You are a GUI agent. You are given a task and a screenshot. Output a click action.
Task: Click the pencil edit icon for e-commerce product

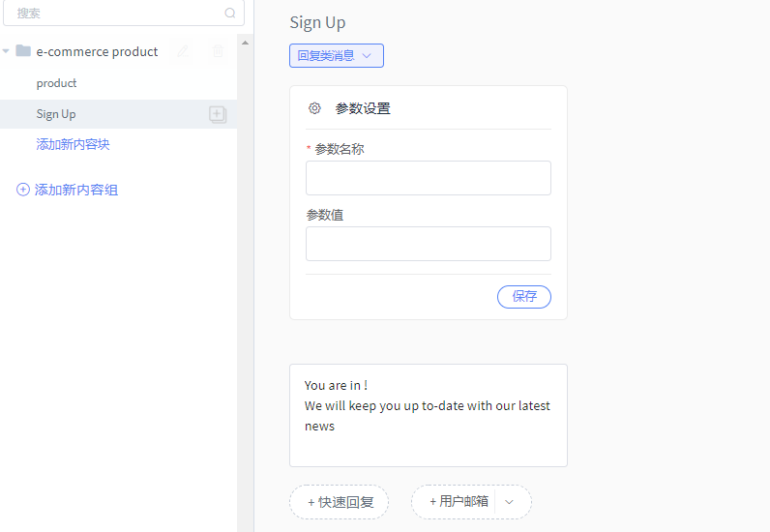tap(183, 51)
